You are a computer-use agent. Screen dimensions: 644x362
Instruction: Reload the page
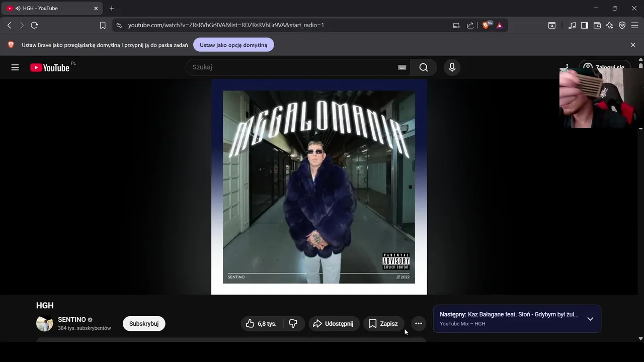pos(34,25)
